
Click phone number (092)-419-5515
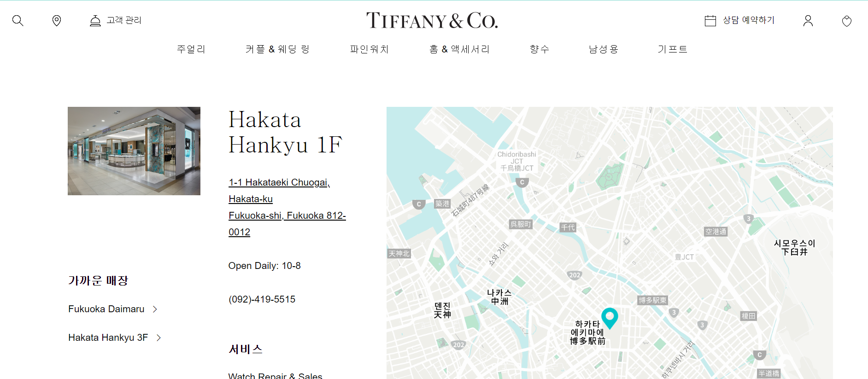point(262,299)
